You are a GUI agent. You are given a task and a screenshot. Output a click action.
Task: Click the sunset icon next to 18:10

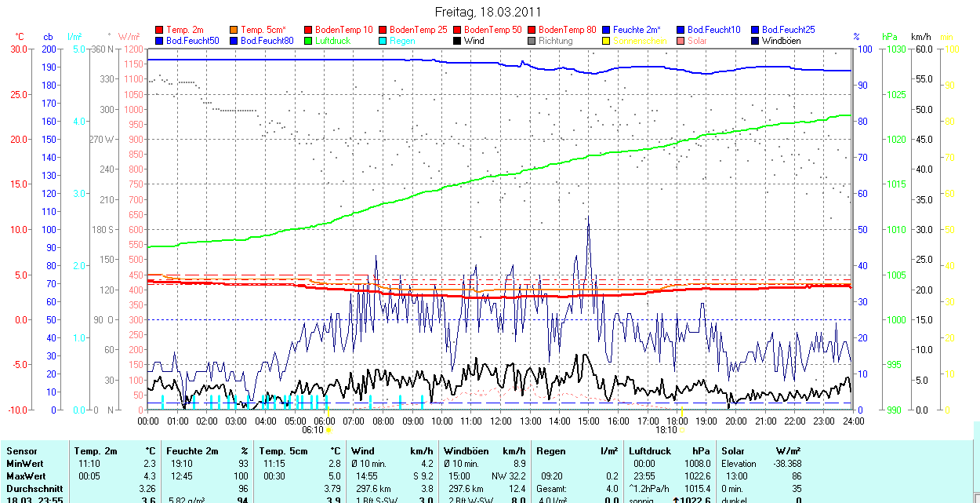(682, 430)
